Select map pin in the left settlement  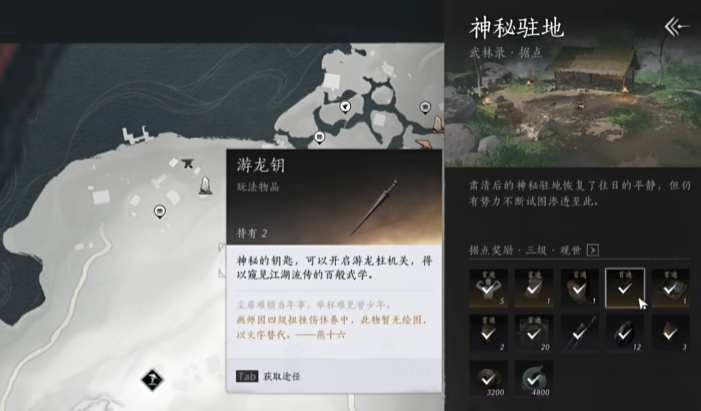click(160, 212)
